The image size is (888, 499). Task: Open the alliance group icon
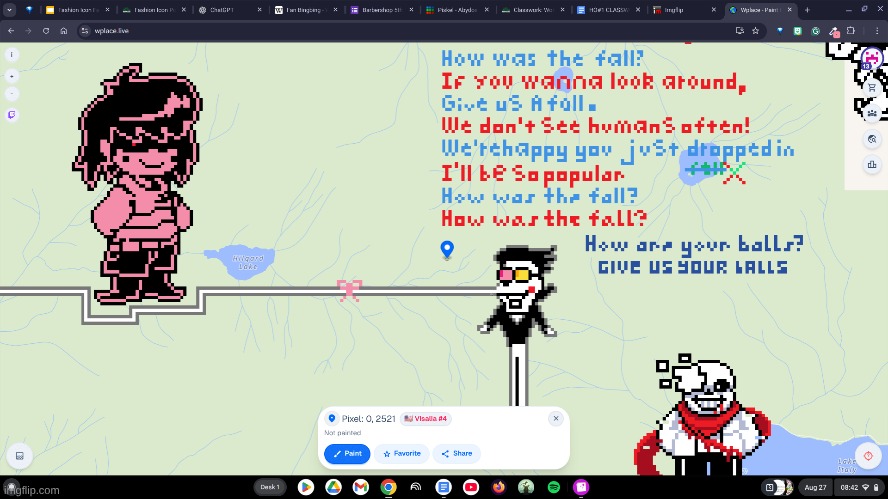(872, 113)
